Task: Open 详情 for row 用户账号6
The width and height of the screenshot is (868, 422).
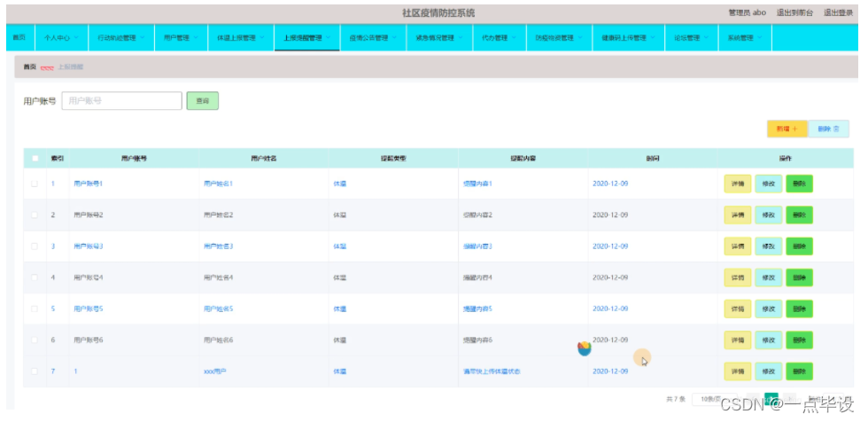Action: (737, 340)
